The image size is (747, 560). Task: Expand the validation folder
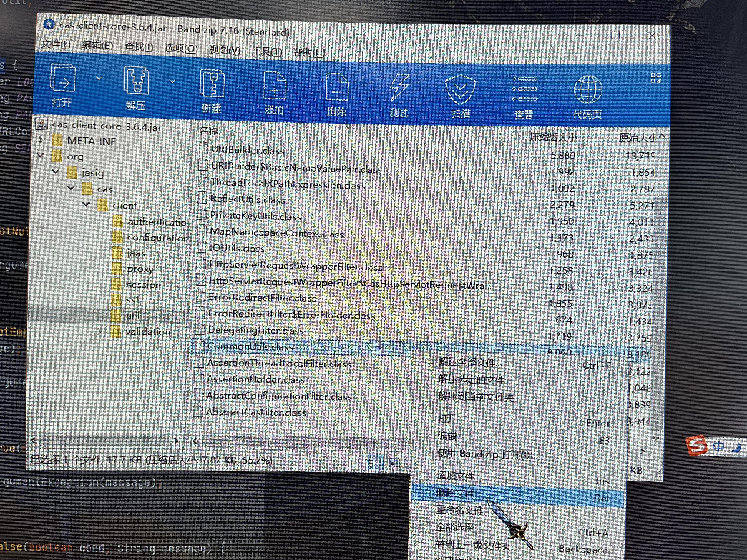coord(99,331)
